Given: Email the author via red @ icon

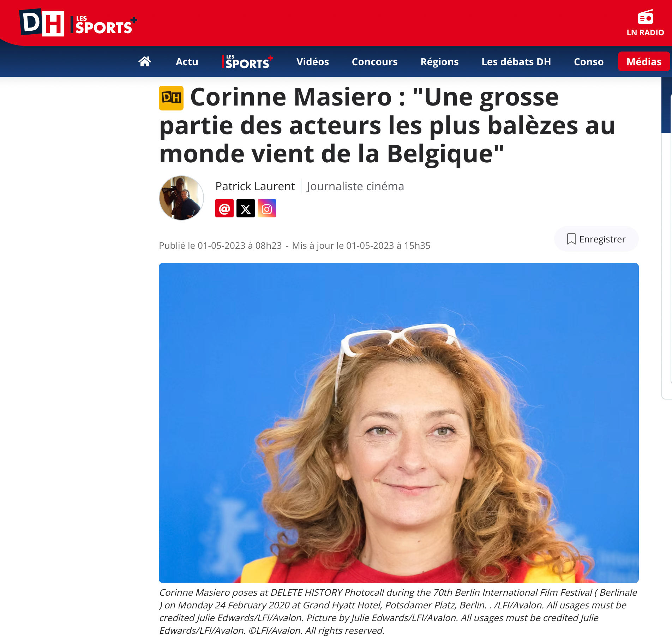Looking at the screenshot, I should point(224,208).
